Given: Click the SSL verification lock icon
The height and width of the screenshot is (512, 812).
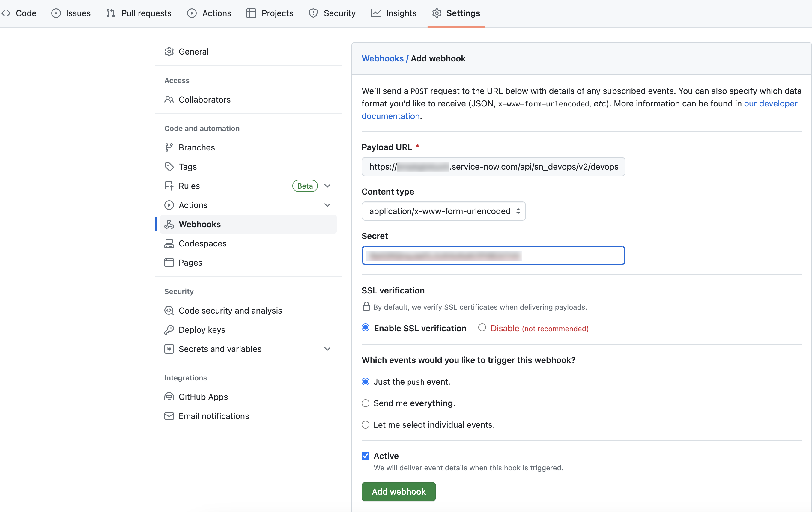Looking at the screenshot, I should (366, 306).
